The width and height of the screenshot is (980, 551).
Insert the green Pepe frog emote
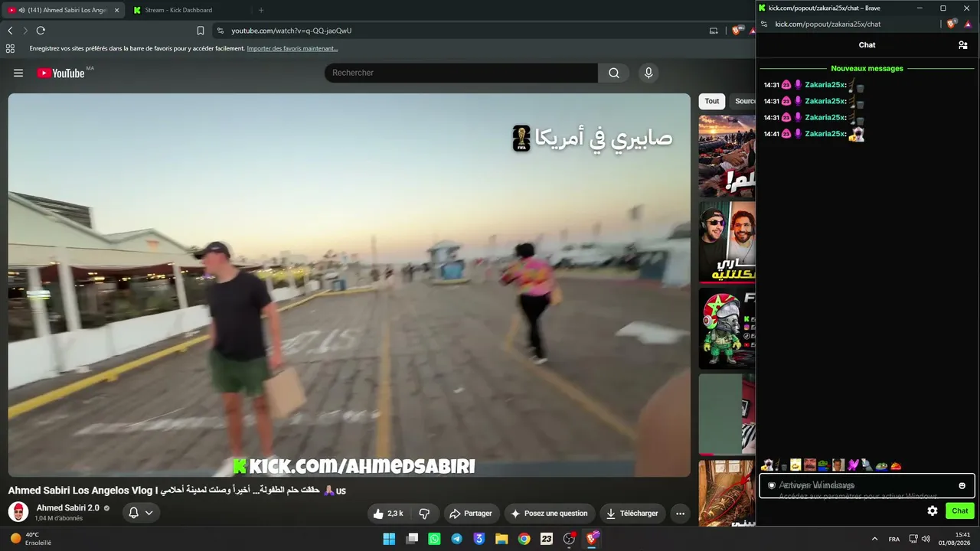881,465
